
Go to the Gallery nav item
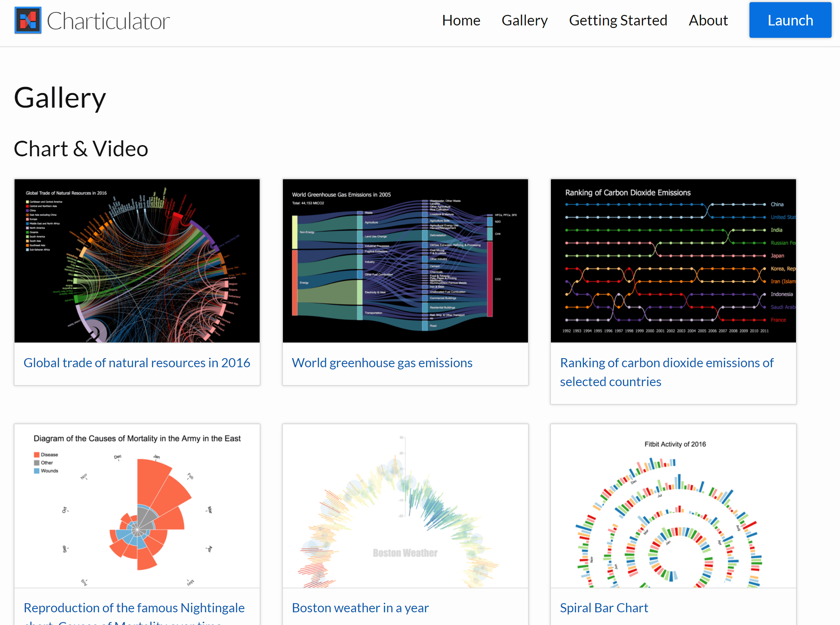524,20
